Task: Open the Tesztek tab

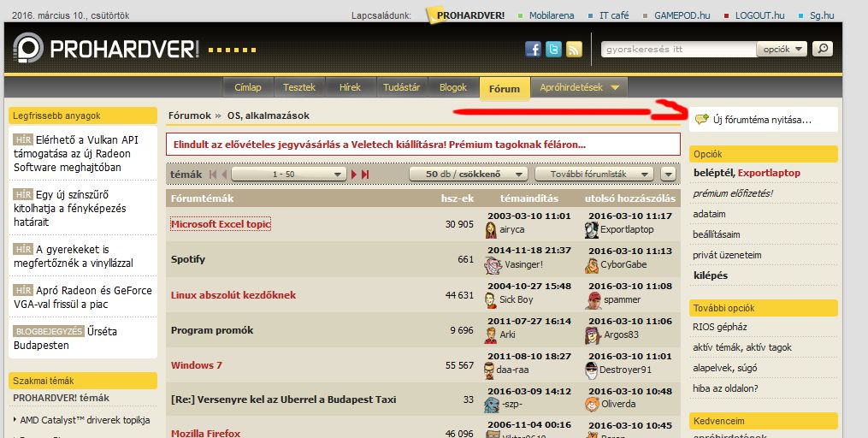Action: pos(299,87)
